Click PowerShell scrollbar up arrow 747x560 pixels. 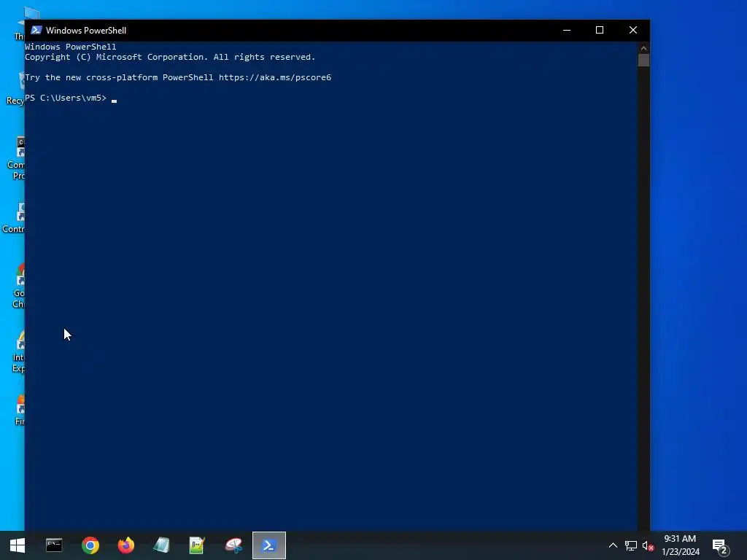coord(643,47)
